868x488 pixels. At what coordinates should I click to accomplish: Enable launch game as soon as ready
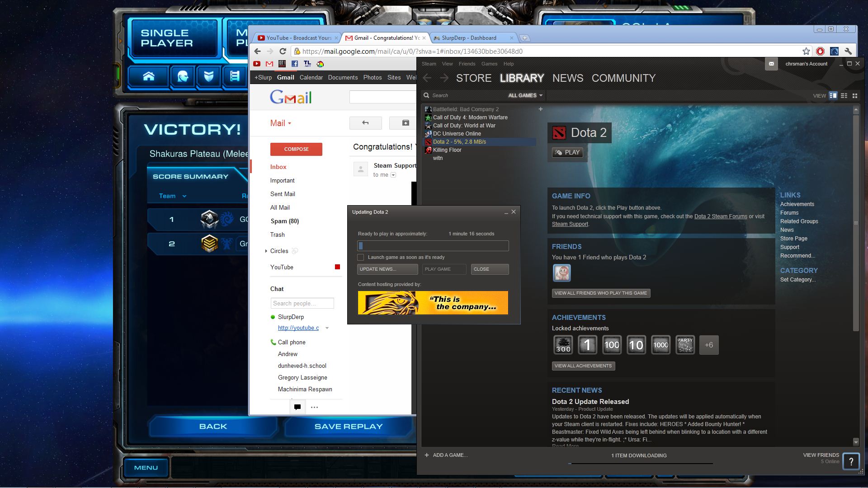pos(360,257)
